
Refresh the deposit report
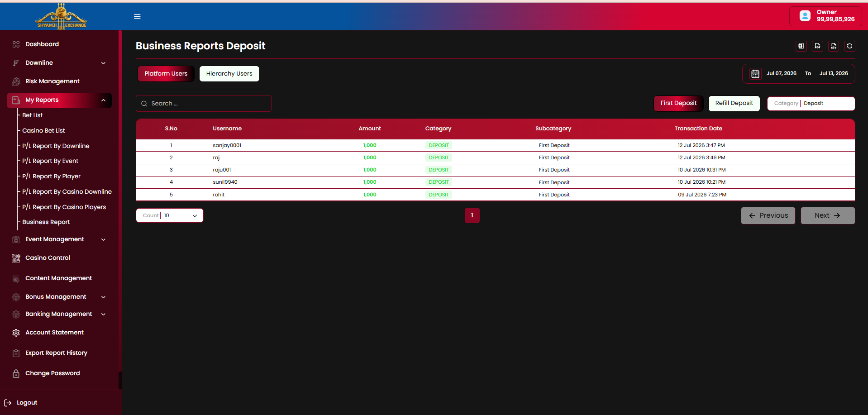(849, 46)
